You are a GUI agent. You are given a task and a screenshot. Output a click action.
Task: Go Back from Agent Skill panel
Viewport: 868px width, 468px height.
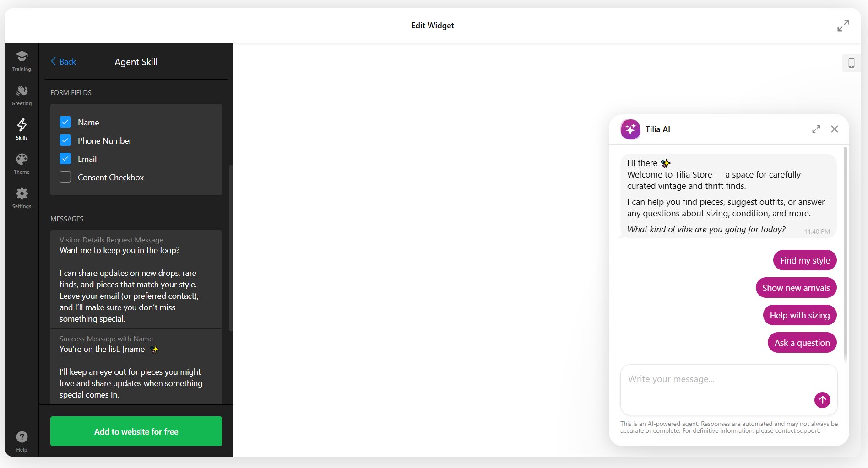(63, 61)
